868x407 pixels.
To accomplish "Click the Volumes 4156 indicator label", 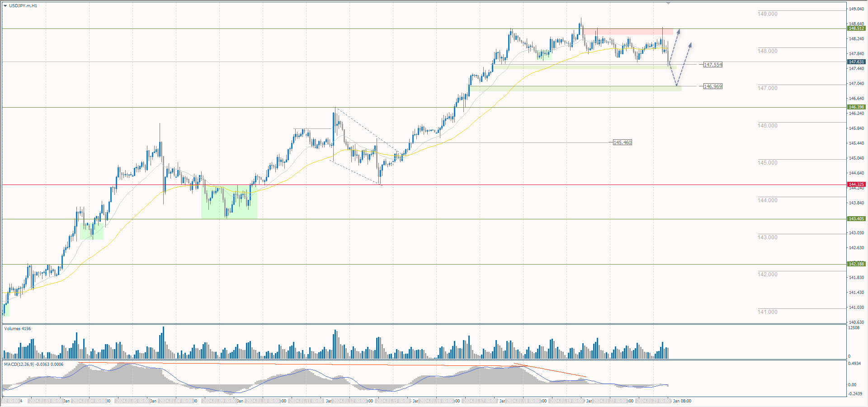I will click(x=18, y=329).
